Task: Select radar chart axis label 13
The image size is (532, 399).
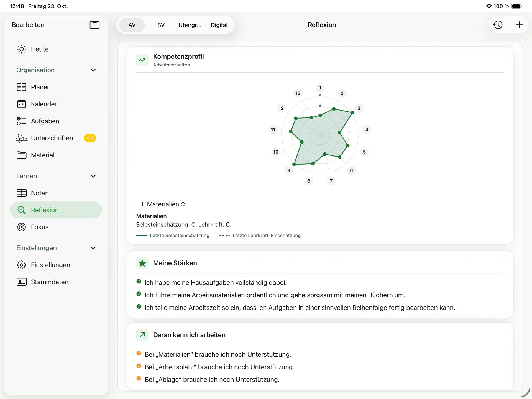Action: pos(298,93)
